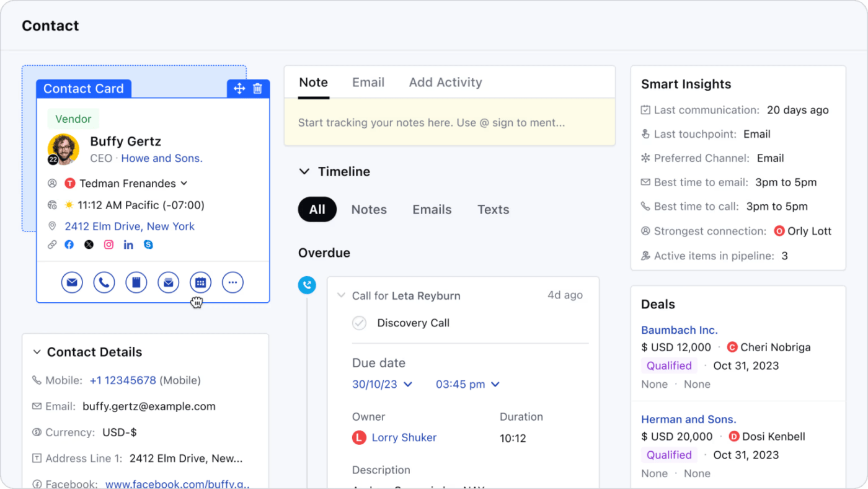Viewport: 868px width, 489px height.
Task: Click the Preferred Channel snowflake icon
Action: pos(645,158)
